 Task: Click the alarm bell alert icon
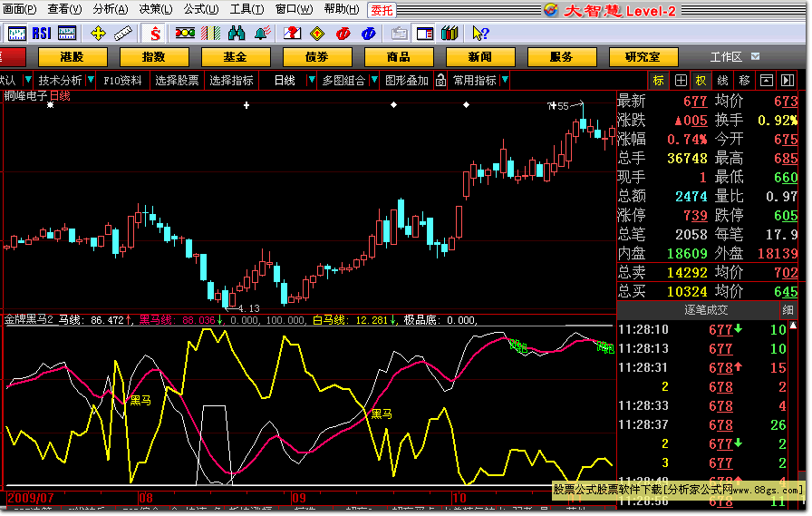[x=263, y=34]
